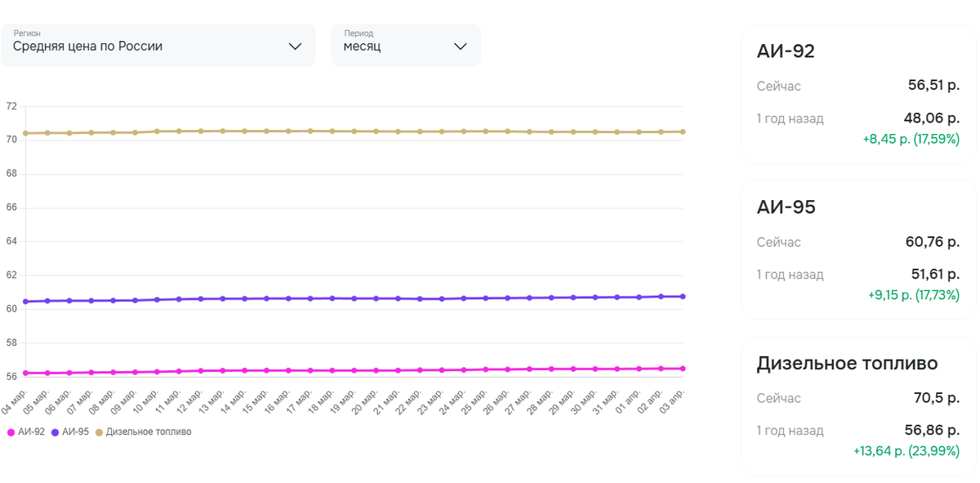Click the first diesel data point on 04 мар.
Viewport: 980px width, 483px height.
(25, 133)
